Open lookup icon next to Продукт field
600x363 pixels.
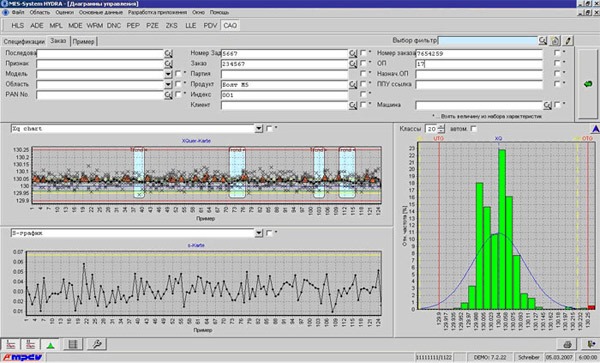[352, 84]
